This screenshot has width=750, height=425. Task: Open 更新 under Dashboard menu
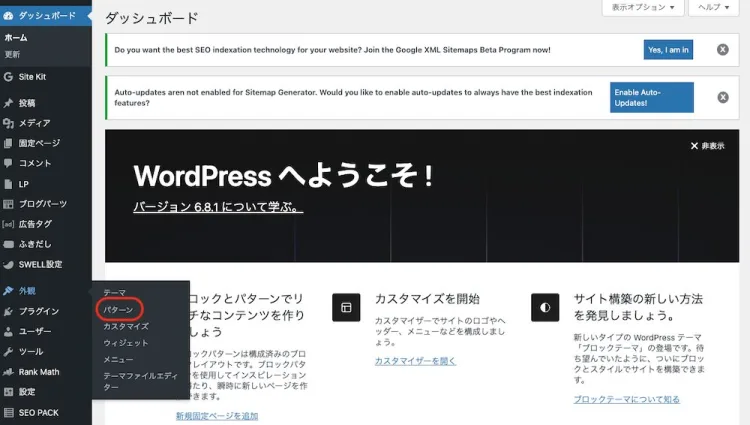tap(12, 54)
